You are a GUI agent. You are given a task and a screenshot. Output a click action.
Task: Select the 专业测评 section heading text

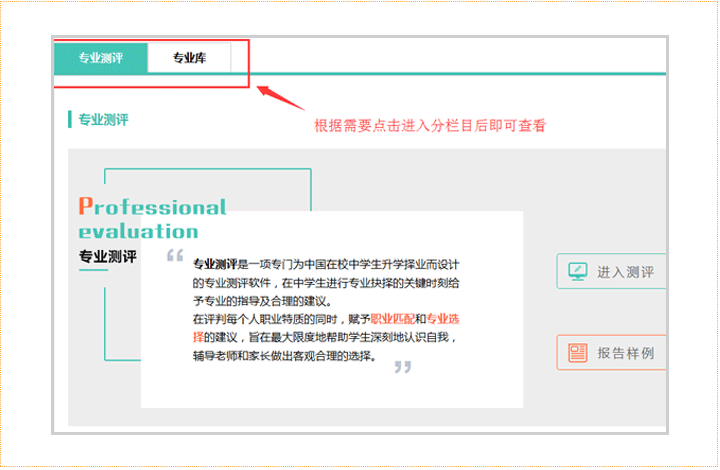tap(103, 119)
